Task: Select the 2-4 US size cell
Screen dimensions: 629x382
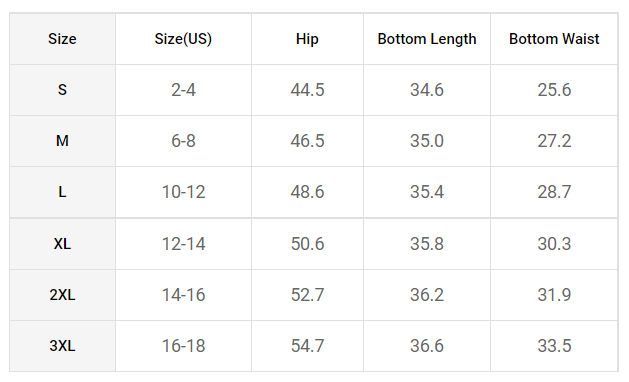Action: pyautogui.click(x=183, y=90)
